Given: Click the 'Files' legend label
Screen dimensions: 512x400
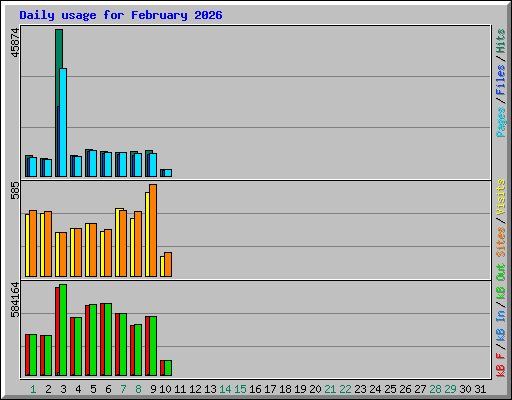Looking at the screenshot, I should pyautogui.click(x=501, y=79).
